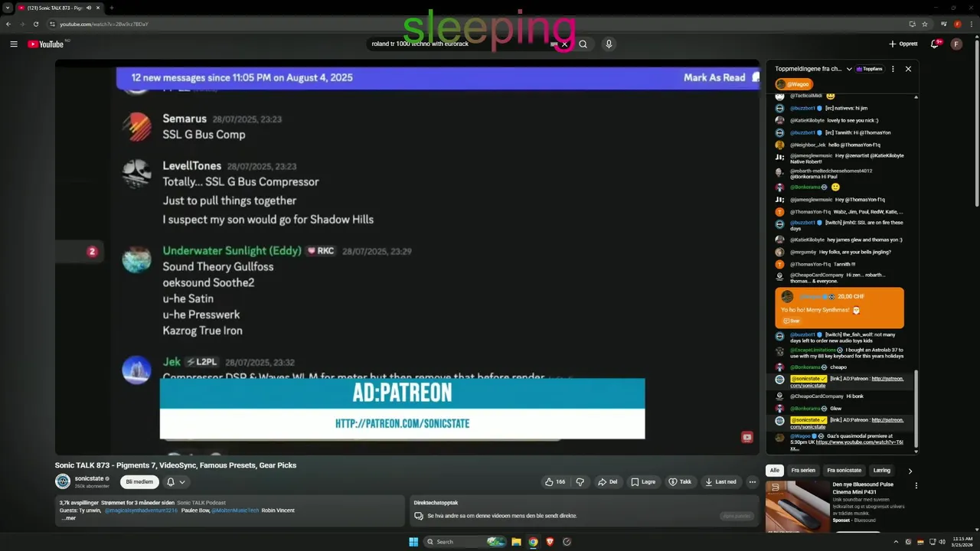The width and height of the screenshot is (980, 551).
Task: Select Fra sonicstate filter chip
Action: (844, 471)
